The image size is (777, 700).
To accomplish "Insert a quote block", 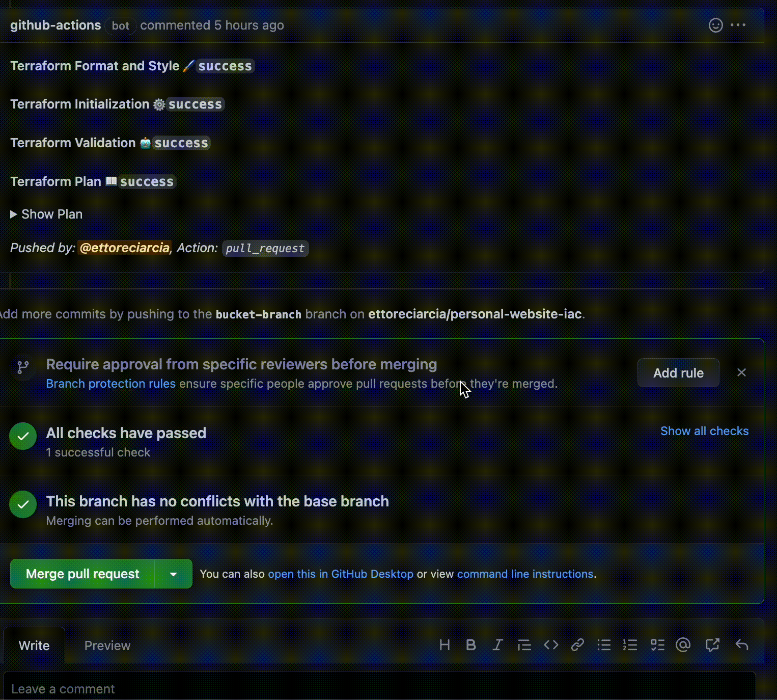I will pos(524,645).
